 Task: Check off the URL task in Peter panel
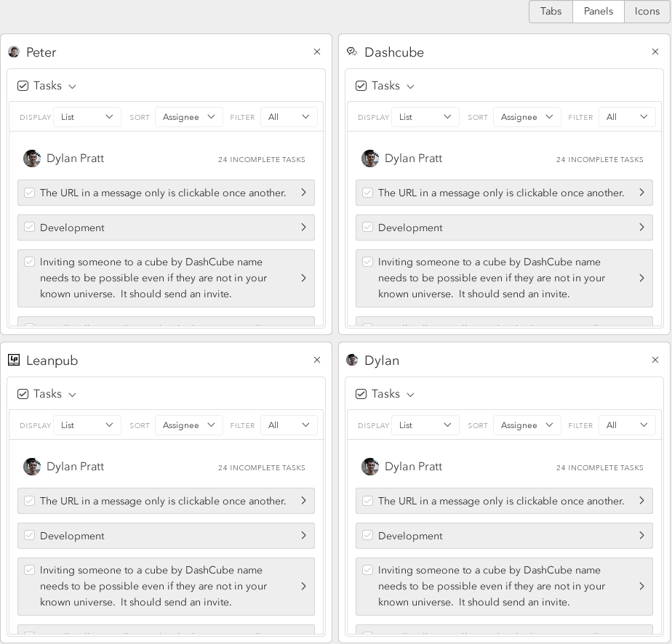[29, 193]
